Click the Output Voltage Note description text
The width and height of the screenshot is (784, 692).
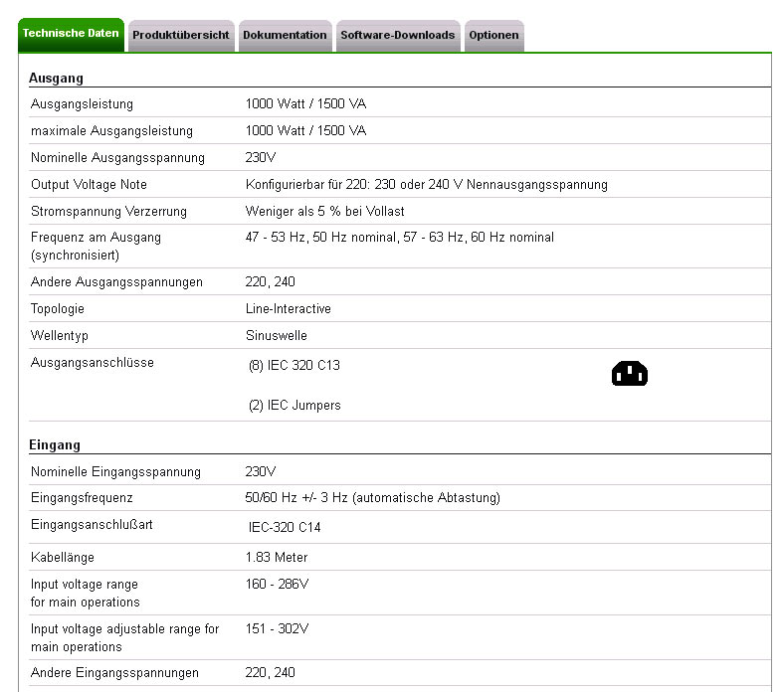point(426,185)
